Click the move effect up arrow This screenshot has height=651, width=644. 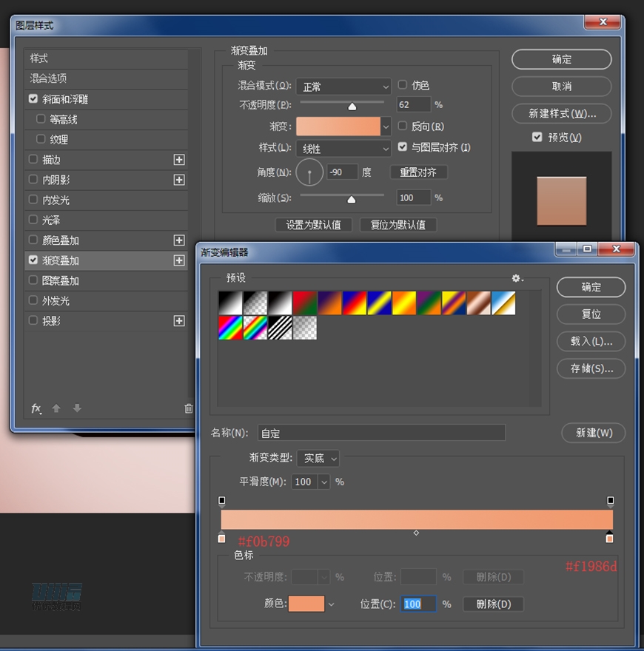[56, 408]
